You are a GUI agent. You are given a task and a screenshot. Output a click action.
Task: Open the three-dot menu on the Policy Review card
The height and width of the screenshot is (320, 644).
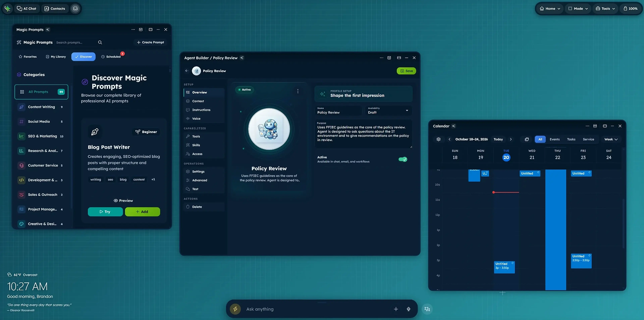click(298, 91)
